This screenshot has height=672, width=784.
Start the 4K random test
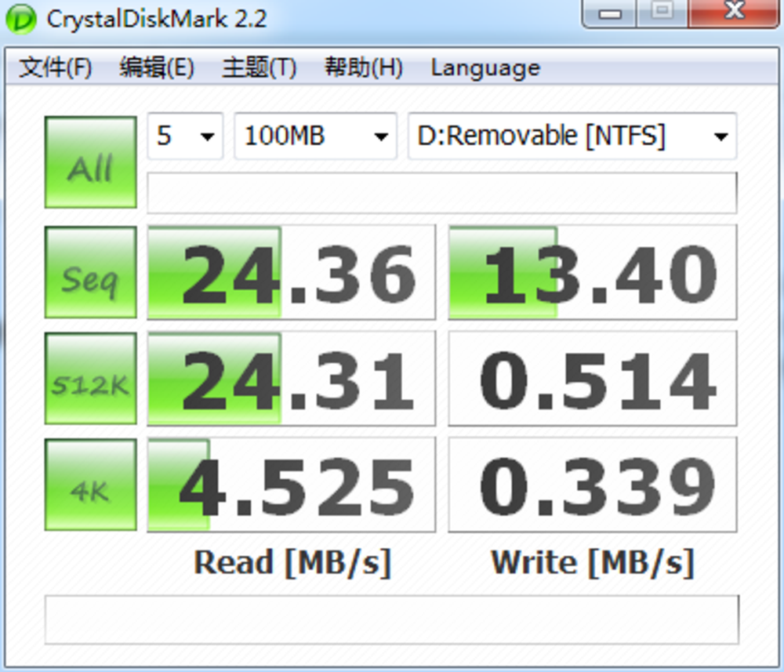(90, 485)
